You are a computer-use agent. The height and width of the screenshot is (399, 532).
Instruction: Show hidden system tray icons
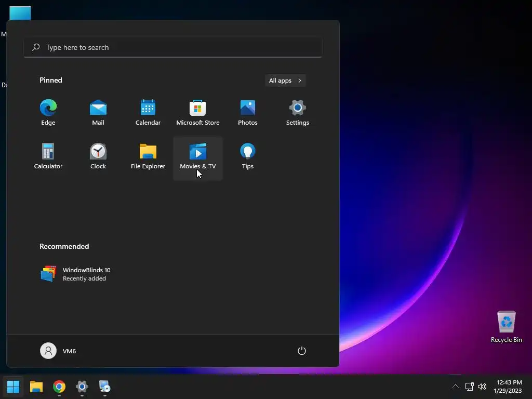pyautogui.click(x=455, y=387)
